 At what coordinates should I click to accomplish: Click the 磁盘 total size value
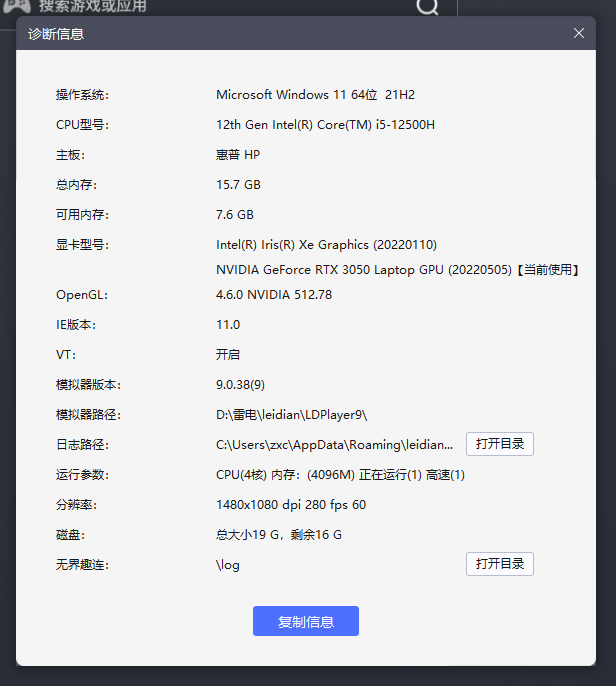click(278, 535)
